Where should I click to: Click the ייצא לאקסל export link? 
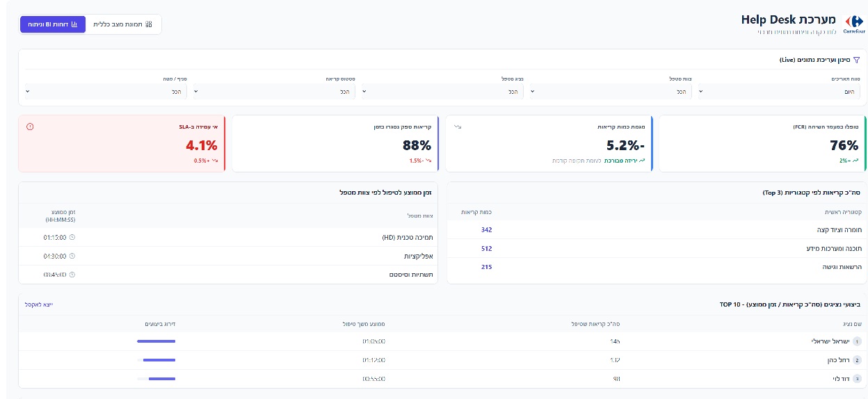pos(38,304)
